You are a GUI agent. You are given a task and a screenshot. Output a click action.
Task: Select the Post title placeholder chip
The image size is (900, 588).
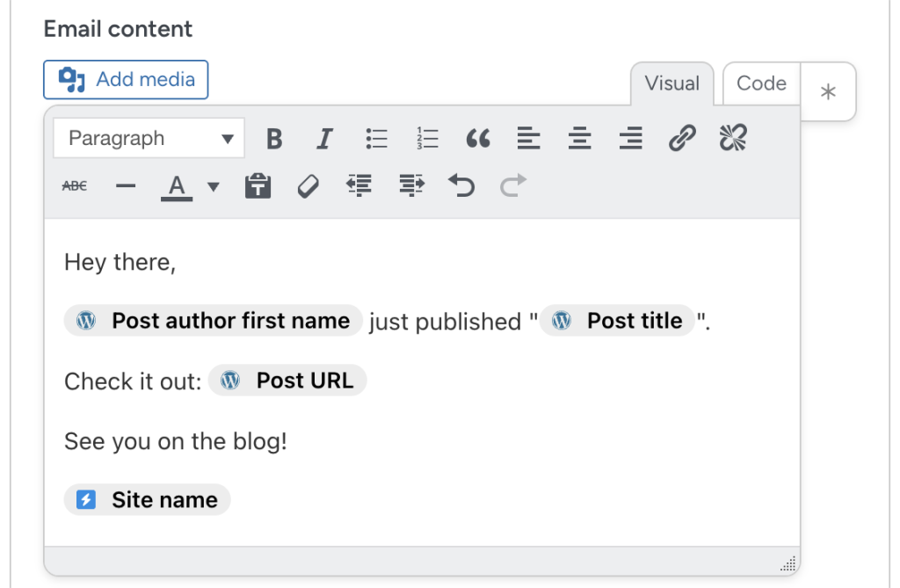[617, 321]
